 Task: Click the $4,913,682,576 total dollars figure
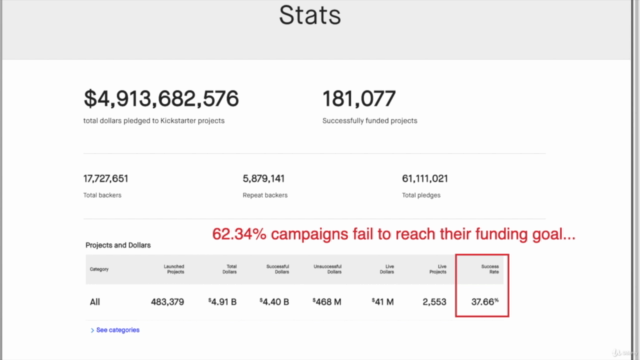tap(161, 98)
